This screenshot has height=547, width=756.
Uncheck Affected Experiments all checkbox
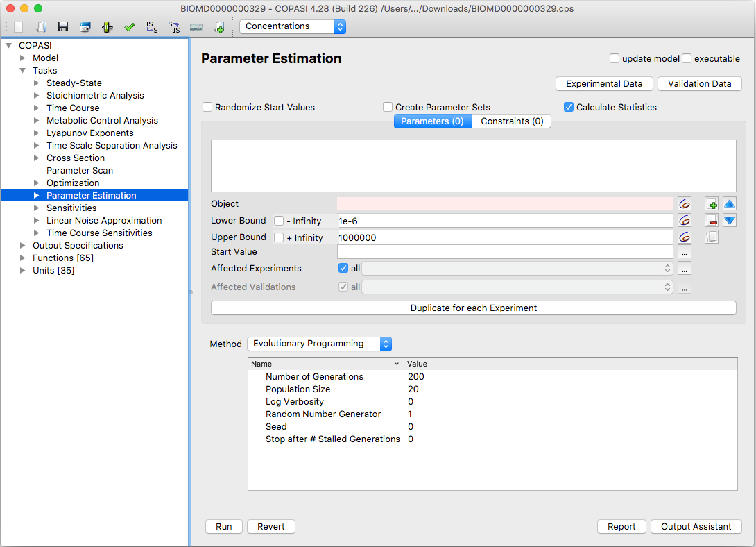(343, 268)
